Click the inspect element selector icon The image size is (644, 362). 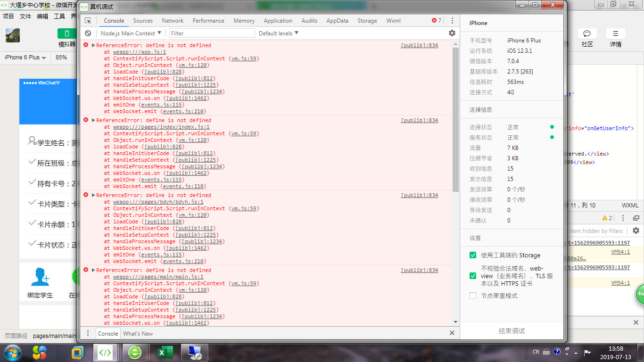[x=88, y=21]
